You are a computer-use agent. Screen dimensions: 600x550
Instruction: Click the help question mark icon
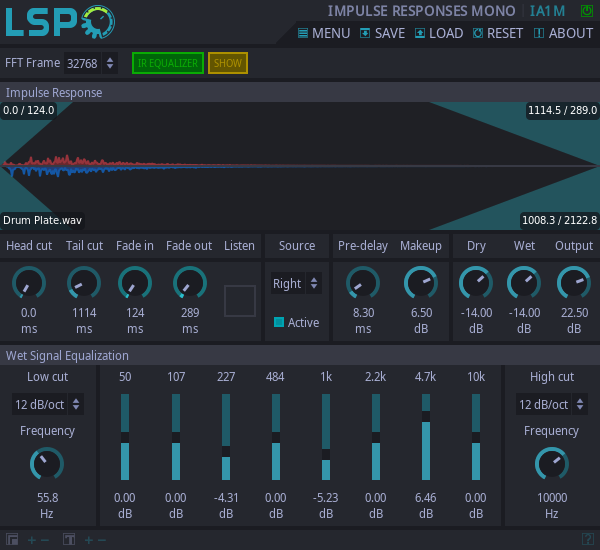click(x=588, y=539)
